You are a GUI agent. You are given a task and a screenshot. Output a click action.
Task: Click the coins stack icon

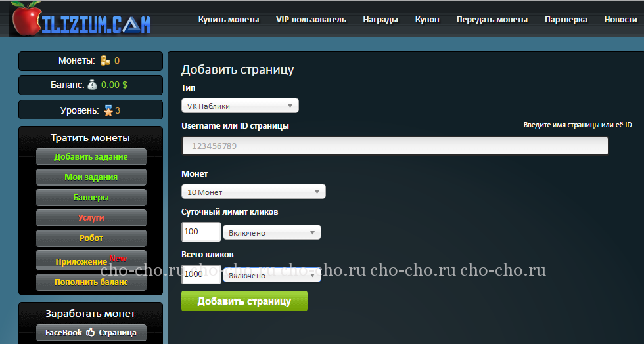(x=106, y=61)
